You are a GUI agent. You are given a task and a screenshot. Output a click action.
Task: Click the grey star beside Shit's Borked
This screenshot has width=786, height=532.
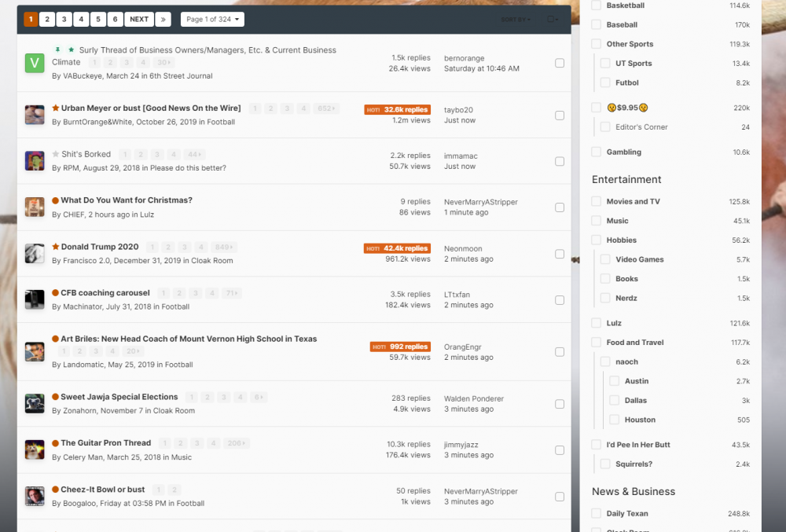pos(56,155)
